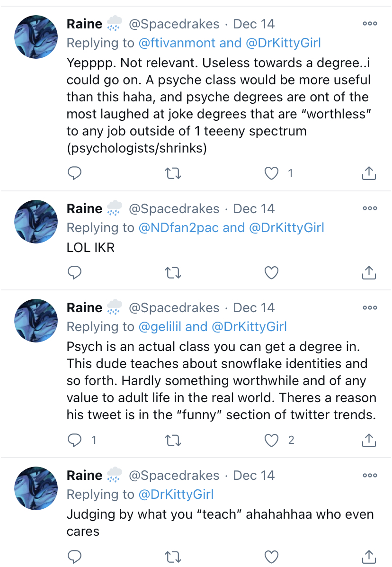This screenshot has height=567, width=392.
Task: Reply to the "Yepppp. Not relevant" tweet
Action: click(x=74, y=173)
